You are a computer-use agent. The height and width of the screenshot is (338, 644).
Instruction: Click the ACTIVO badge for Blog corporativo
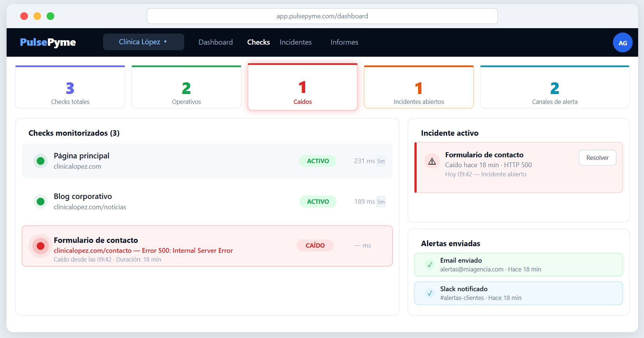click(x=318, y=202)
